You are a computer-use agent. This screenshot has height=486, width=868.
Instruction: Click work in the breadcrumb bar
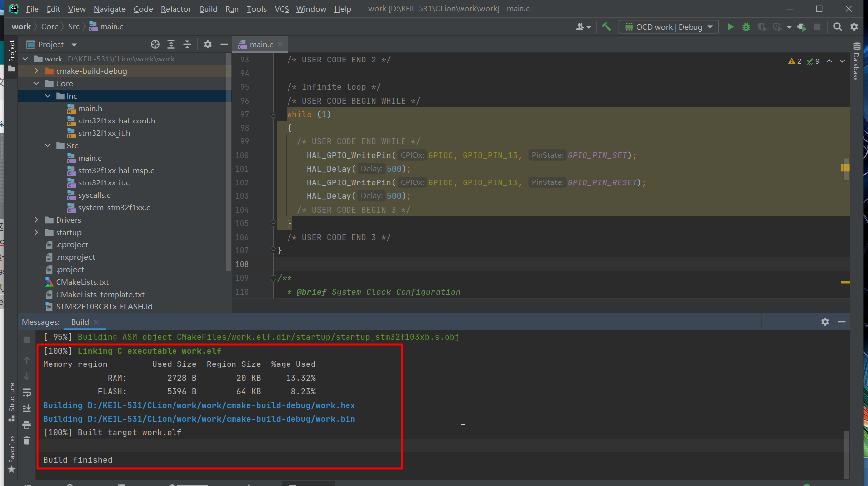point(21,27)
